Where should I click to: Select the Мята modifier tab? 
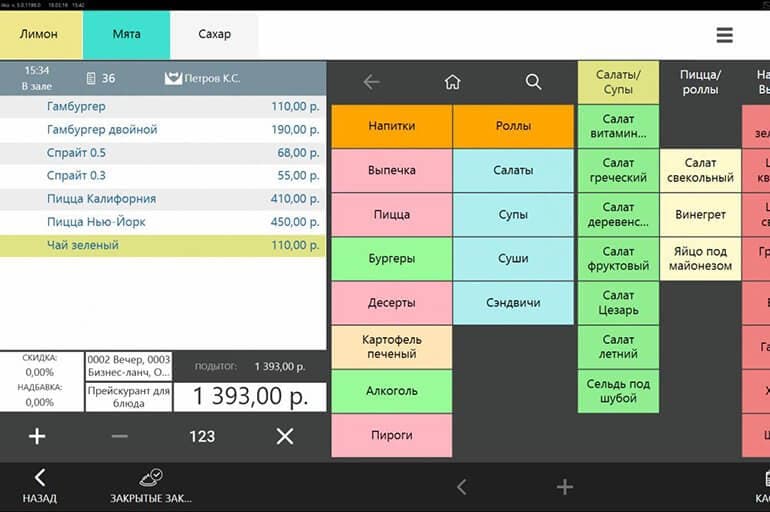coord(127,35)
